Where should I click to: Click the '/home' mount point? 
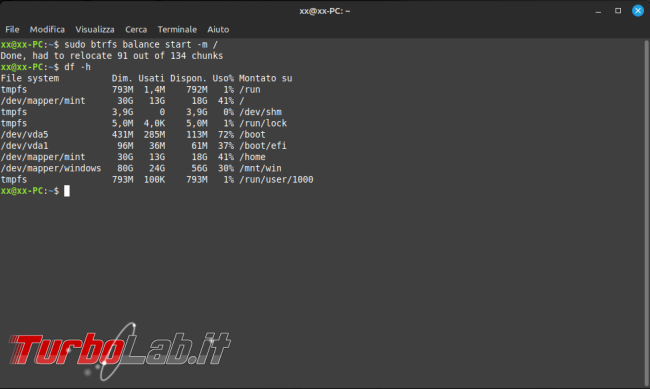tap(252, 157)
